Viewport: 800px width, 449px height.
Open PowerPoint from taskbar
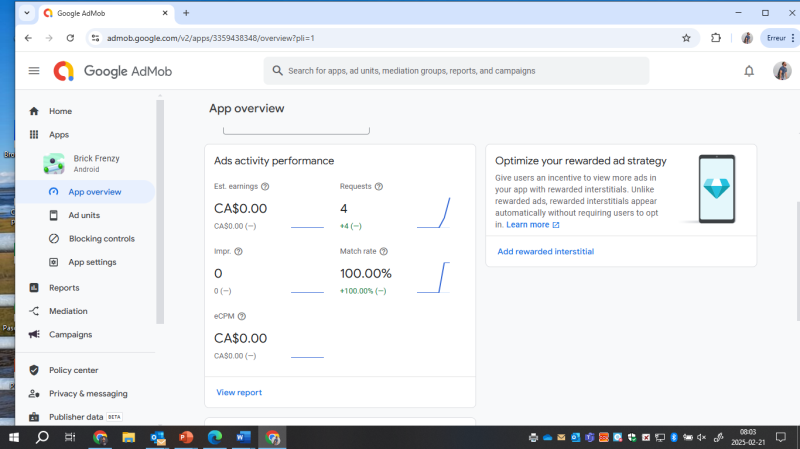[186, 437]
